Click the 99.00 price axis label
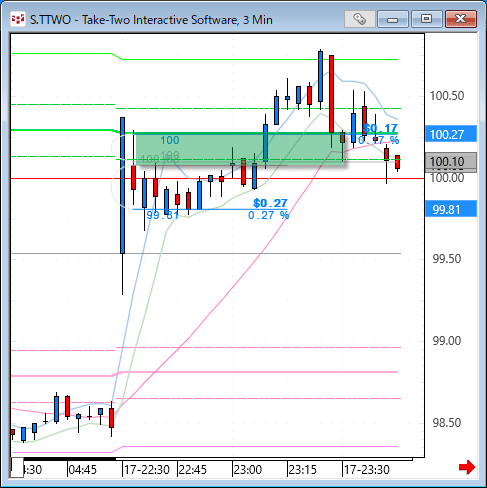487x488 pixels. coord(447,341)
